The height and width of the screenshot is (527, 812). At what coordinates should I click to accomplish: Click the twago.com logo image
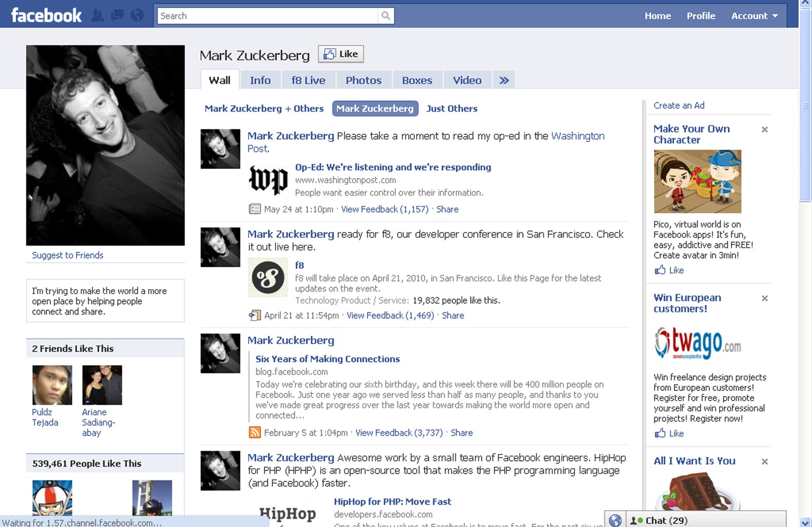click(697, 343)
